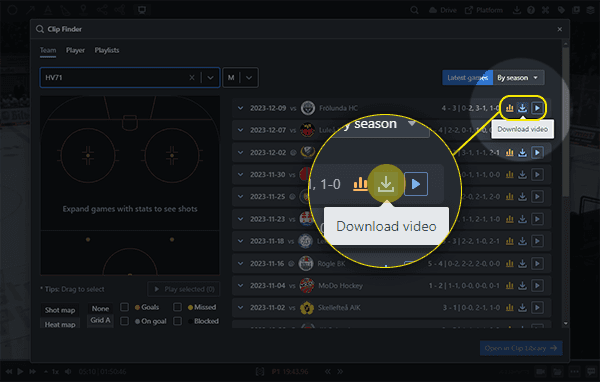This screenshot has width=600, height=382.
Task: Open the chat comment icon at bottom right
Action: point(590,371)
